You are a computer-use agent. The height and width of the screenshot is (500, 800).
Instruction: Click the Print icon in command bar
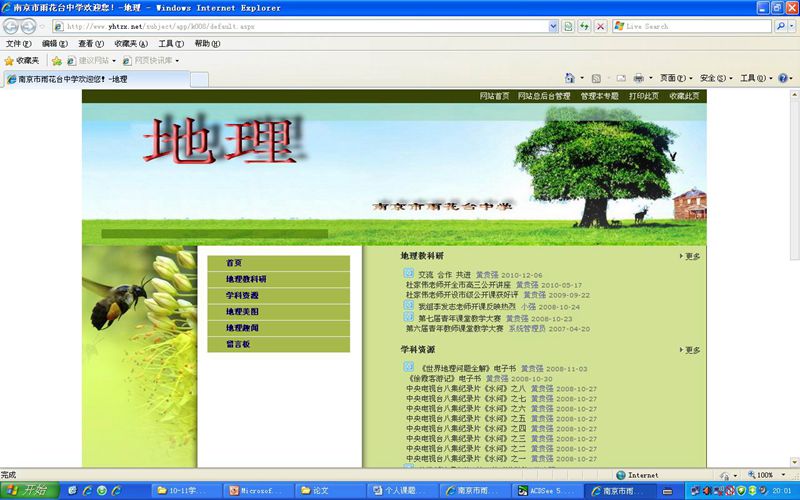[x=638, y=78]
